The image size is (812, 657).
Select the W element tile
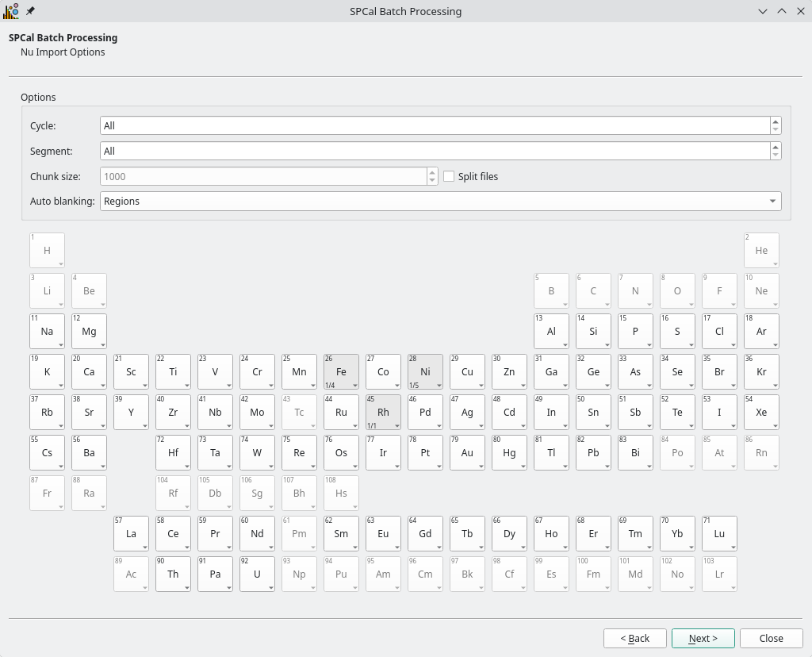click(x=257, y=452)
